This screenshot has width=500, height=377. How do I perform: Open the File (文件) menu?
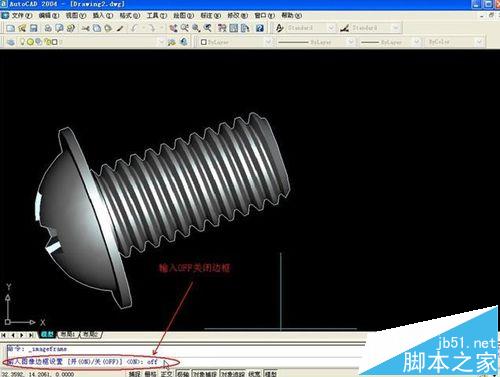22,15
